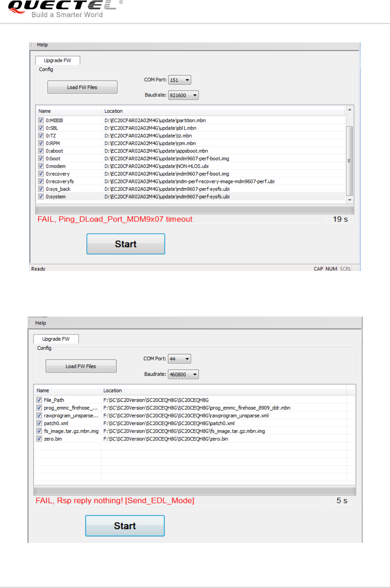The height and width of the screenshot is (588, 390).
Task: Select sbl1.mbn location path
Action: [150, 128]
